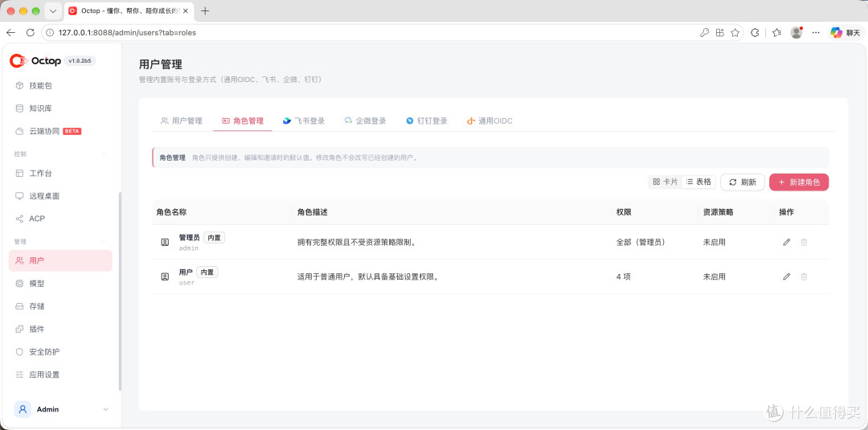Reload the page in browser toolbar
Viewport: 868px width, 430px height.
coord(31,33)
